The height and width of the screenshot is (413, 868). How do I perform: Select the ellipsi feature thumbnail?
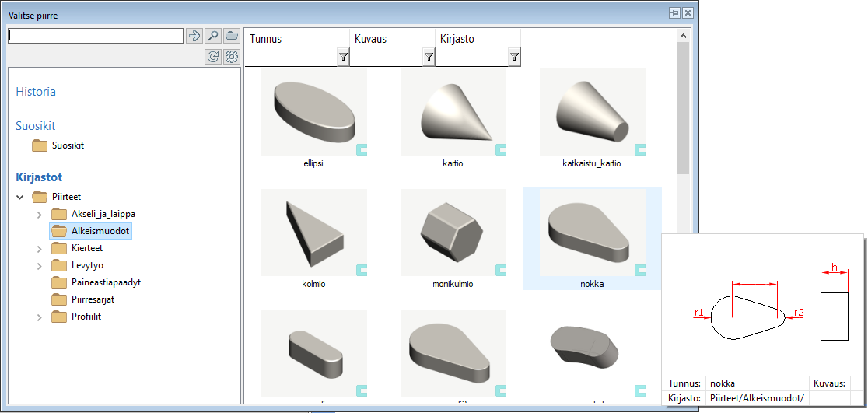(x=313, y=113)
